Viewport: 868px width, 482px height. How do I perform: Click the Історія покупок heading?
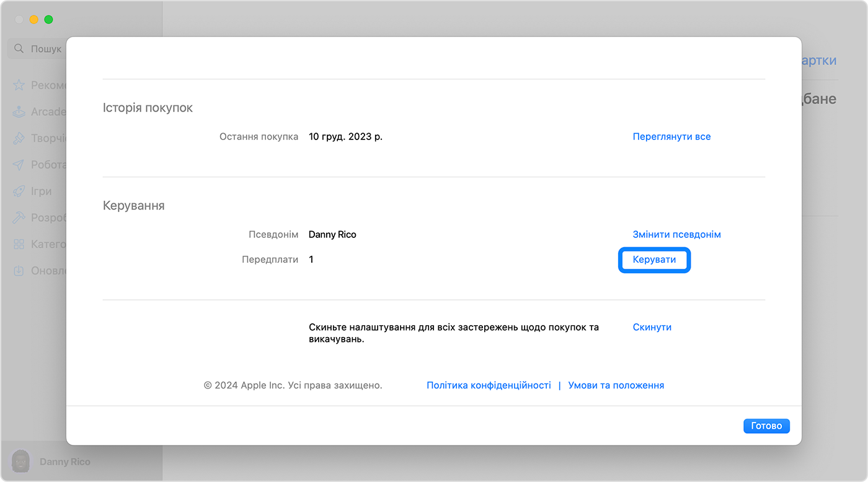click(x=148, y=108)
